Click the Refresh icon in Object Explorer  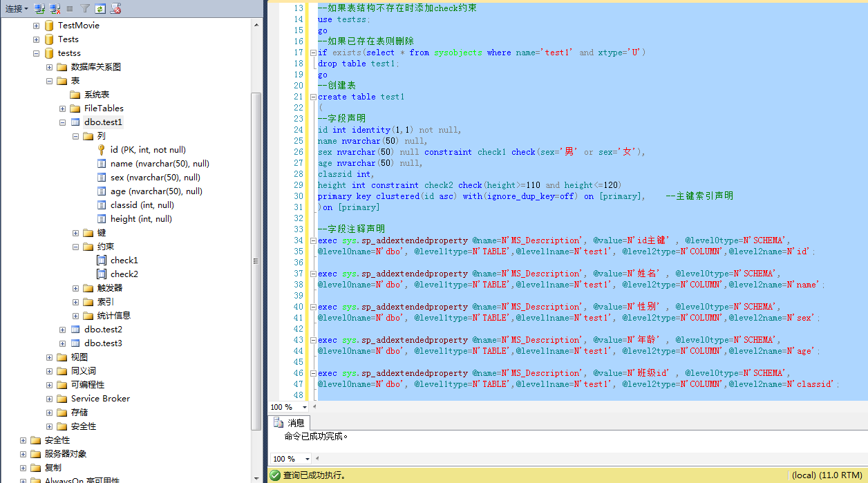coord(100,9)
